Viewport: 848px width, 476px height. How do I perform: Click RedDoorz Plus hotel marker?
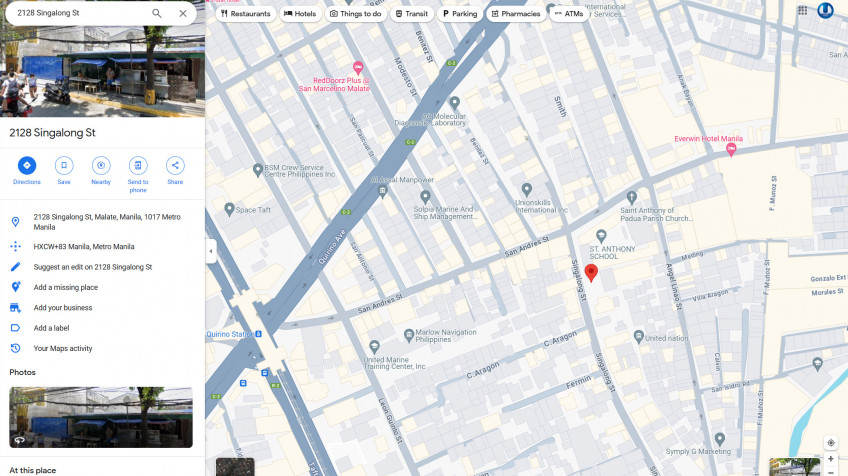pyautogui.click(x=357, y=68)
